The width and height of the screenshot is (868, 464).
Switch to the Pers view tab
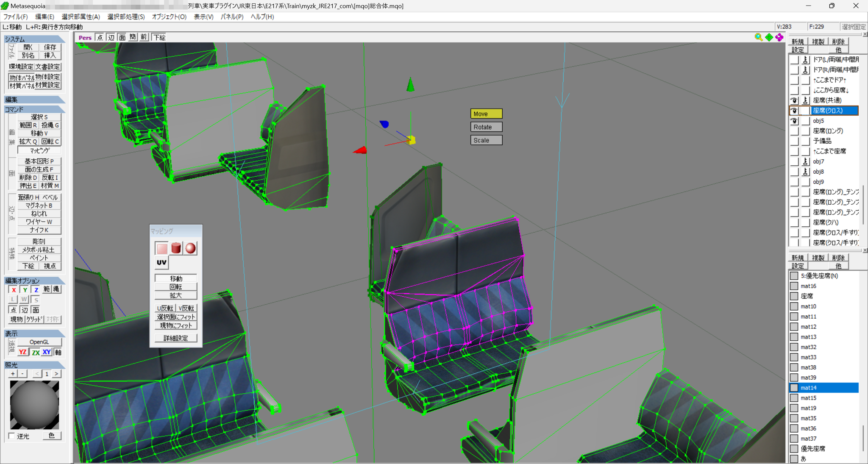[85, 37]
